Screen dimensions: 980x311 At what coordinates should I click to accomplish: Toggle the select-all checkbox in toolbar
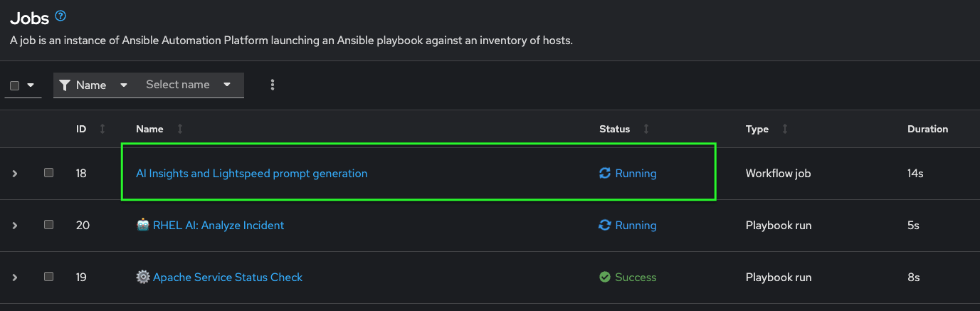14,85
